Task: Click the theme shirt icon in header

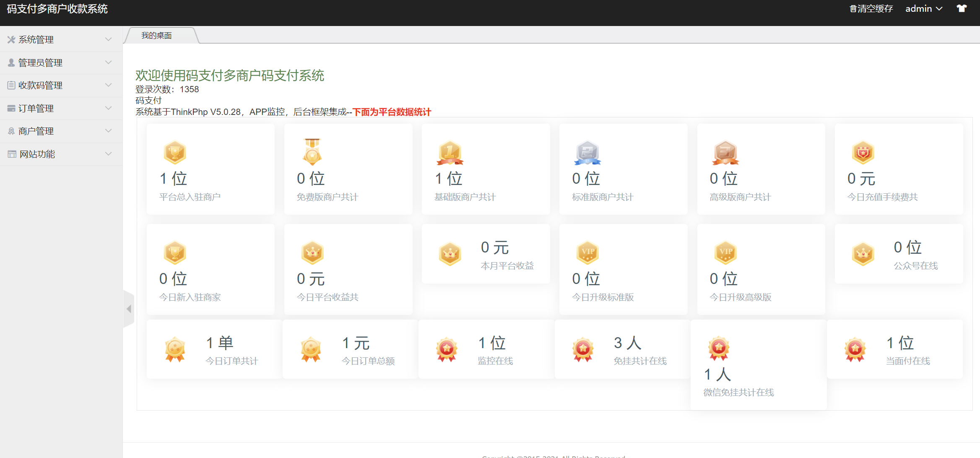Action: tap(962, 8)
